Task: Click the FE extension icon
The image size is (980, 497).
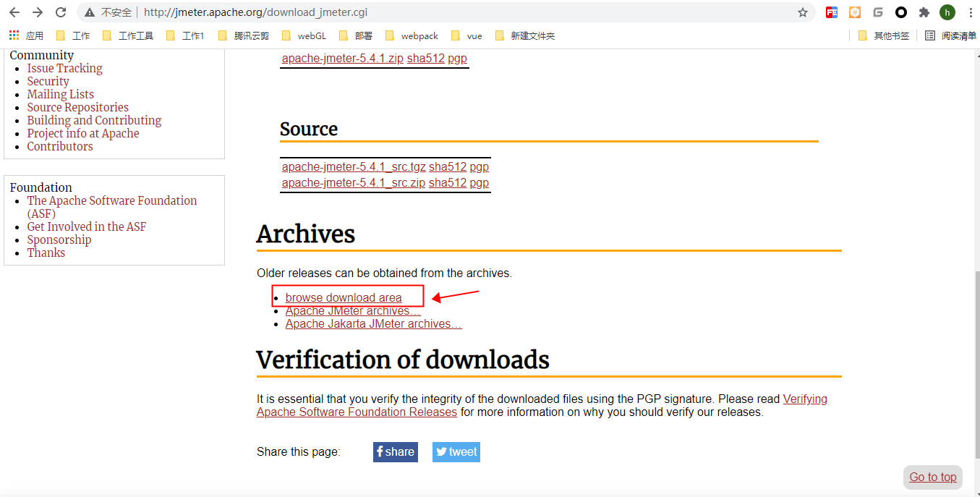Action: tap(831, 12)
